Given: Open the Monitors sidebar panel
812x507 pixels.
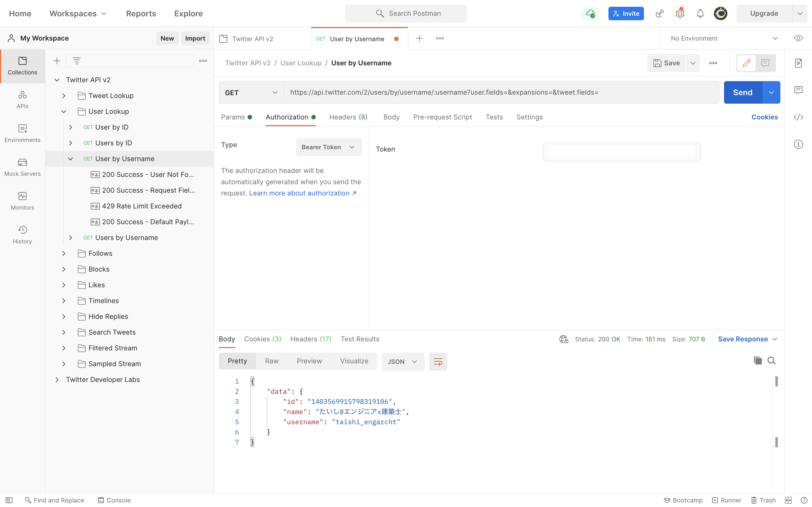Looking at the screenshot, I should coord(23,201).
